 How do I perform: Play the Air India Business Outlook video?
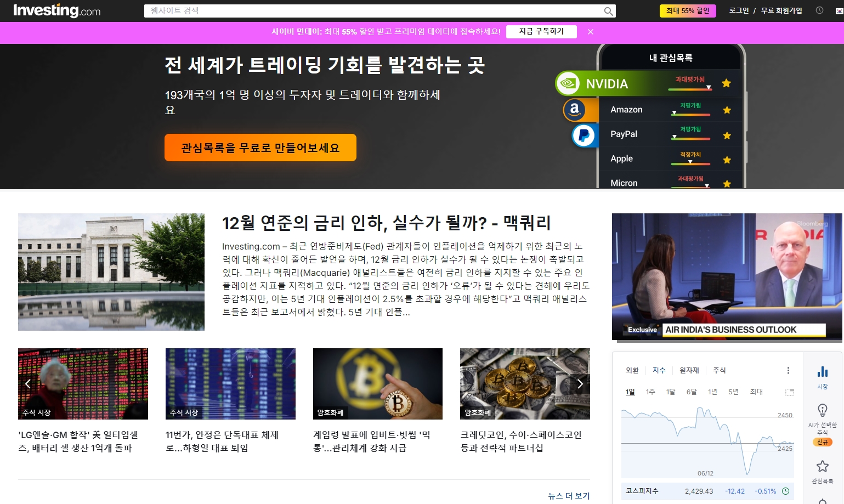[727, 276]
